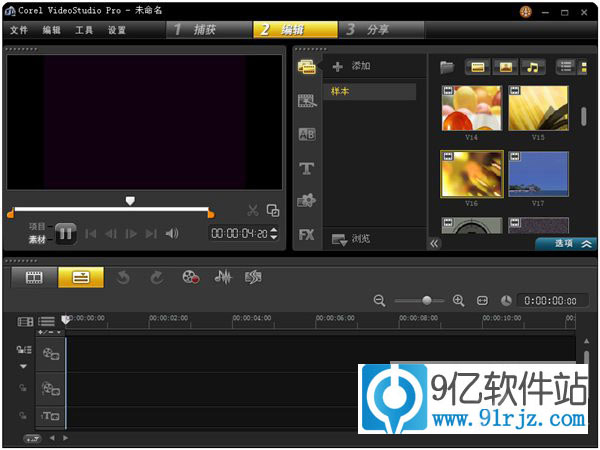Switch to step 2 编辑 tab
Image resolution: width=600 pixels, height=450 pixels.
click(x=295, y=29)
